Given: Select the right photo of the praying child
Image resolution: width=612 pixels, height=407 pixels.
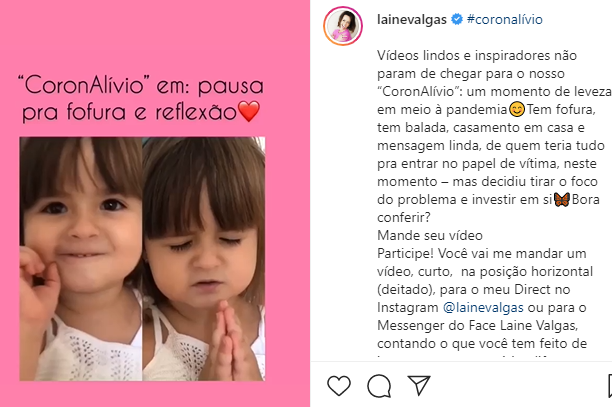Looking at the screenshot, I should pyautogui.click(x=204, y=259).
